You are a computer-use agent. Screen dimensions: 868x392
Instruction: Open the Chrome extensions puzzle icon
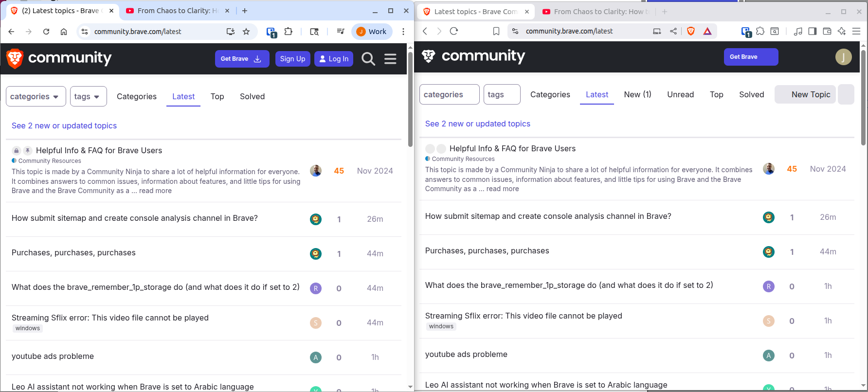coord(289,32)
